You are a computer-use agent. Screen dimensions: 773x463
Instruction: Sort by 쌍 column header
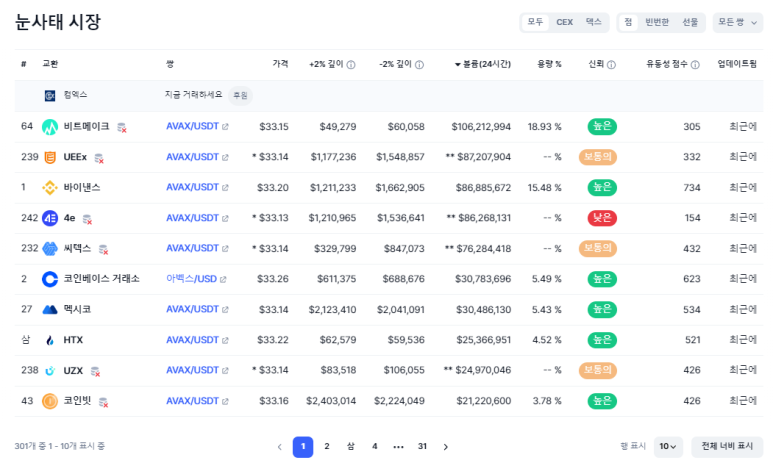(170, 64)
